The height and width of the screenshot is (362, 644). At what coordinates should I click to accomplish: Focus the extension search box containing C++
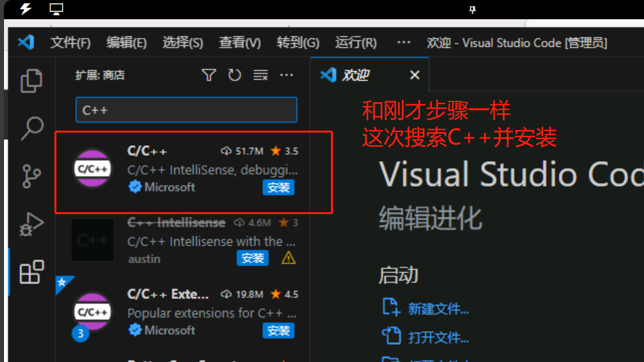[x=186, y=110]
